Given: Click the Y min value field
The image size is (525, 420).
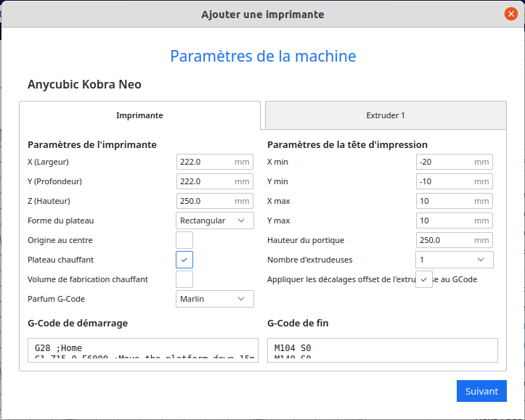Looking at the screenshot, I should pos(445,181).
